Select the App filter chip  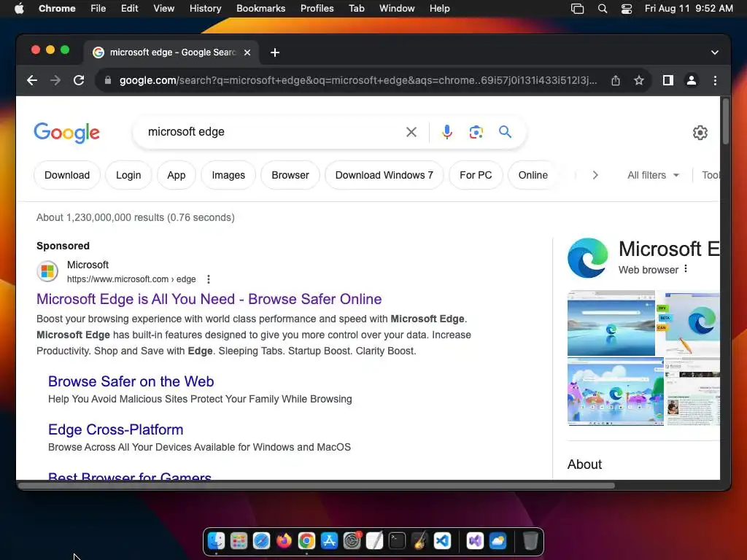coord(177,175)
